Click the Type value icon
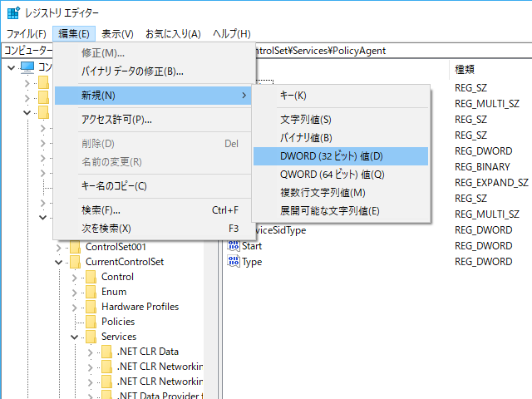The image size is (532, 399). (x=234, y=261)
